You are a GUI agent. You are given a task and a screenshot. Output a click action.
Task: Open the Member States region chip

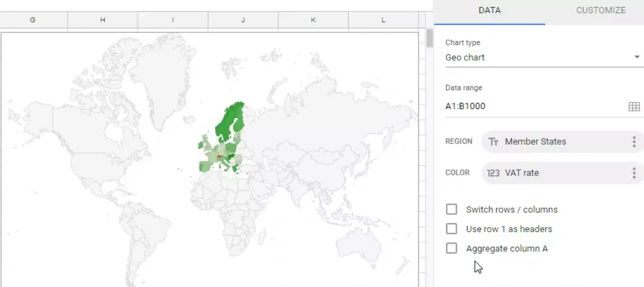pos(562,142)
